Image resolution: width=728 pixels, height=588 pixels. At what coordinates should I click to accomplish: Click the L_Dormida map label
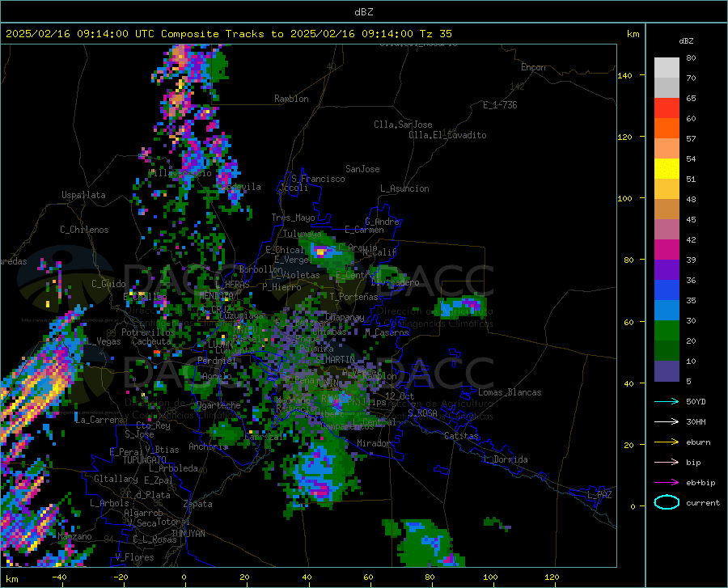pyautogui.click(x=505, y=459)
